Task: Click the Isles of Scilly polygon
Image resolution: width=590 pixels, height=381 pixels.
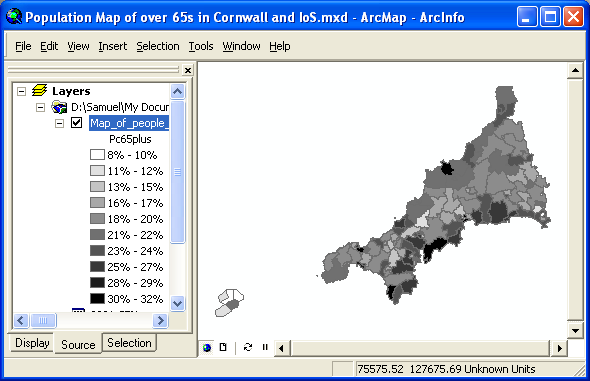Action: coord(230,303)
